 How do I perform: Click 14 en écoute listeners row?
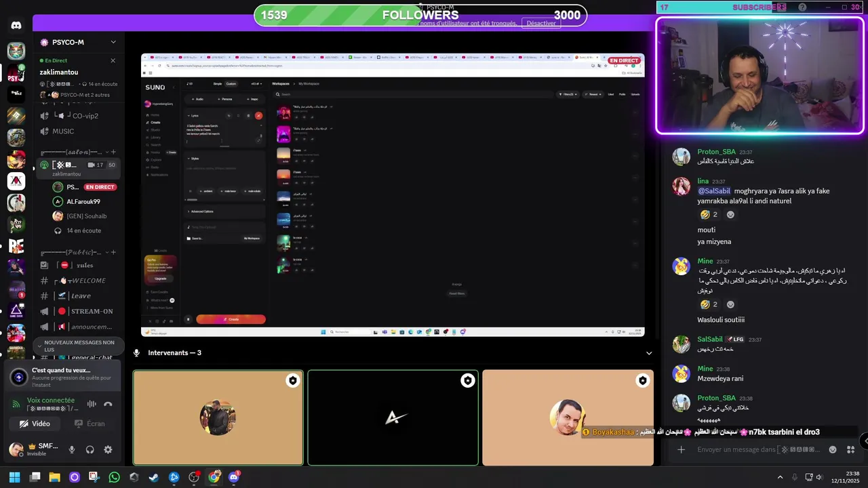click(x=85, y=230)
